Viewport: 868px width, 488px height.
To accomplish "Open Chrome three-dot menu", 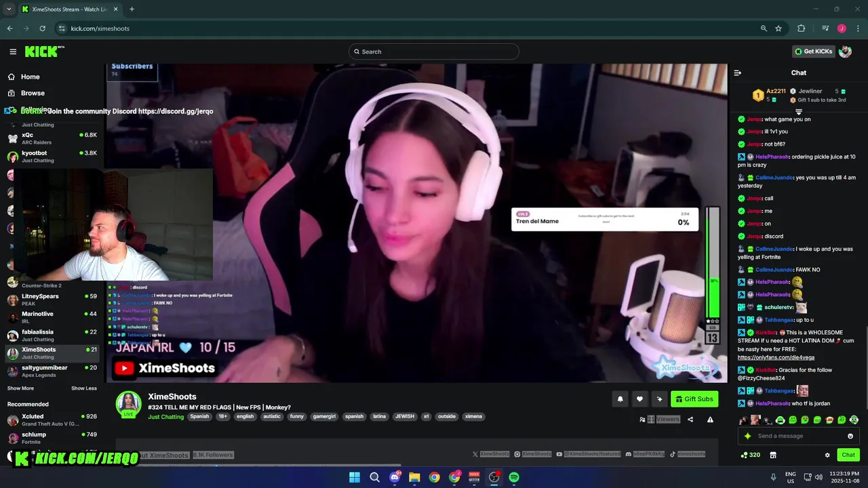I will 859,28.
